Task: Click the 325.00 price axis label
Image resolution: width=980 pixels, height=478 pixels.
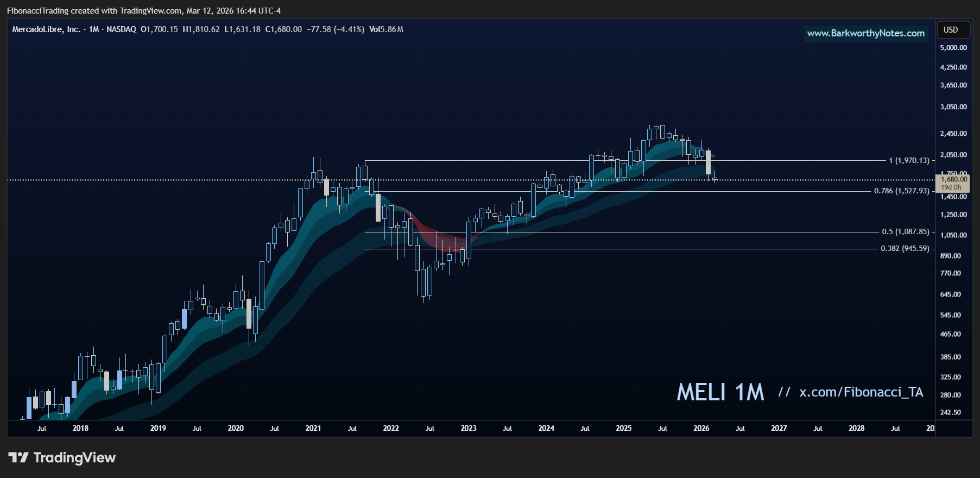Action: point(951,377)
